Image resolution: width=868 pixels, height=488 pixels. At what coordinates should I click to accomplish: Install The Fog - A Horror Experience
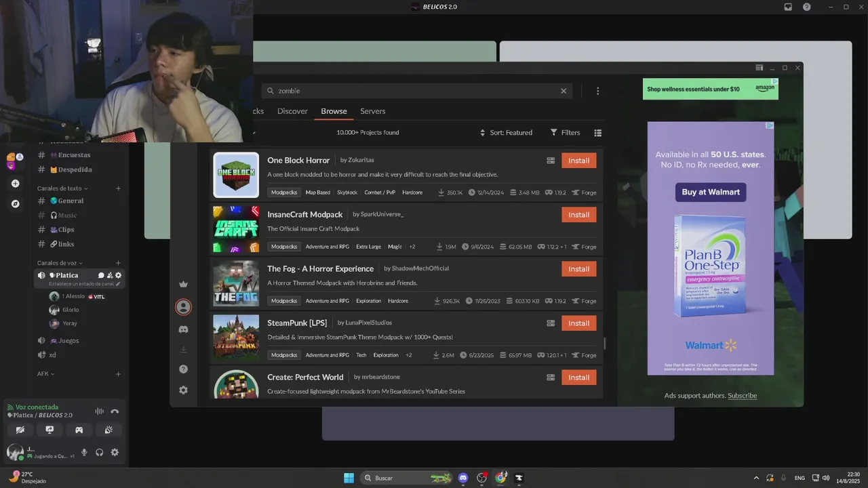click(578, 269)
